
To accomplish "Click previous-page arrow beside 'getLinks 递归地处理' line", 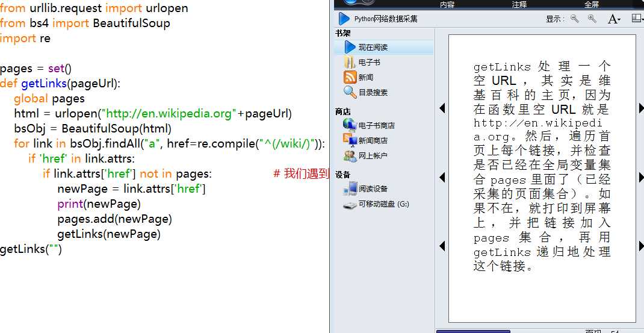I will point(442,246).
